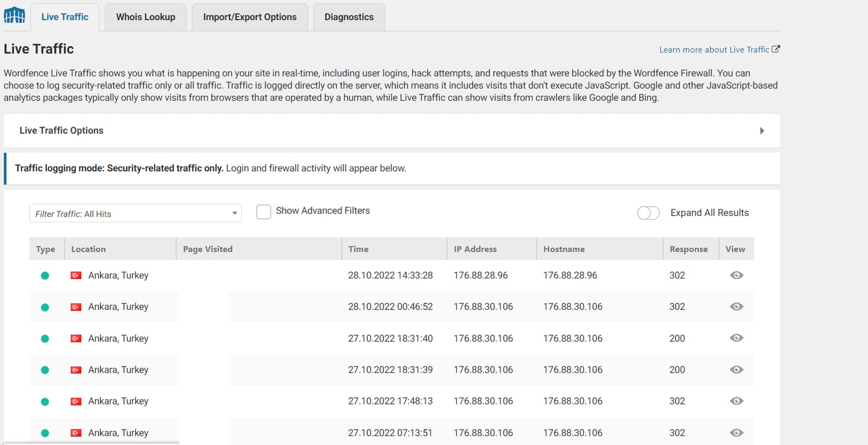The image size is (868, 445).
Task: Click the timestamp 28.10.2022 00:46:52
Action: [x=390, y=307]
